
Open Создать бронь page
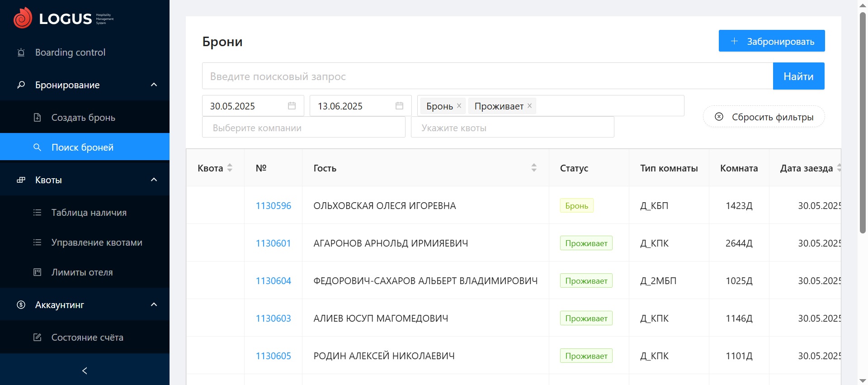tap(83, 118)
